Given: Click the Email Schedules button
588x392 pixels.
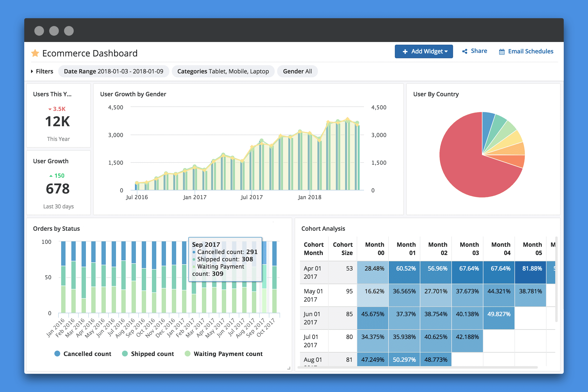Looking at the screenshot, I should tap(527, 52).
